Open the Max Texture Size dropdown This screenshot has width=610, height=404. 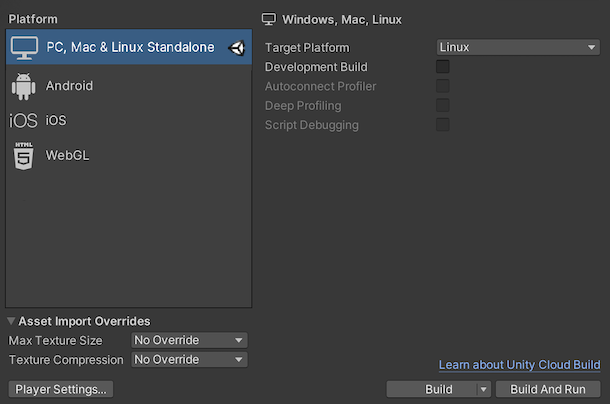tap(189, 340)
